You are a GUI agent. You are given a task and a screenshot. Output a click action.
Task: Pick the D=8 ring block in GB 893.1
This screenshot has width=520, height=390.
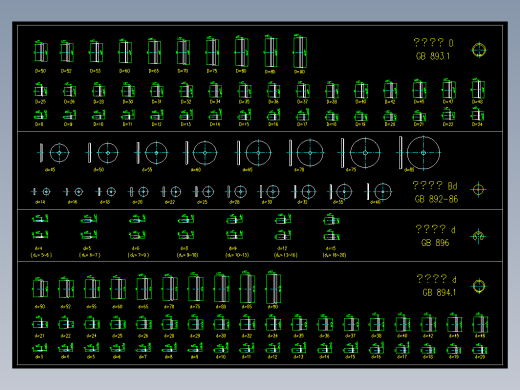(x=40, y=115)
